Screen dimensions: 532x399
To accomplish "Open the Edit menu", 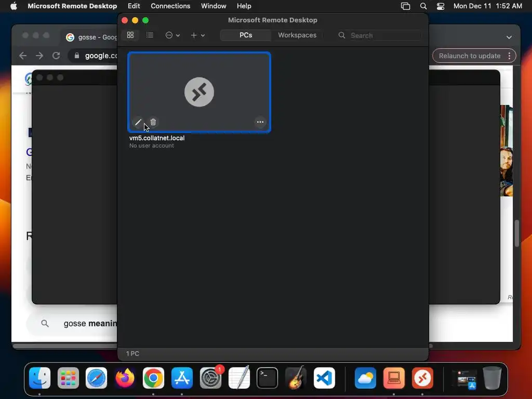I will 134,6.
